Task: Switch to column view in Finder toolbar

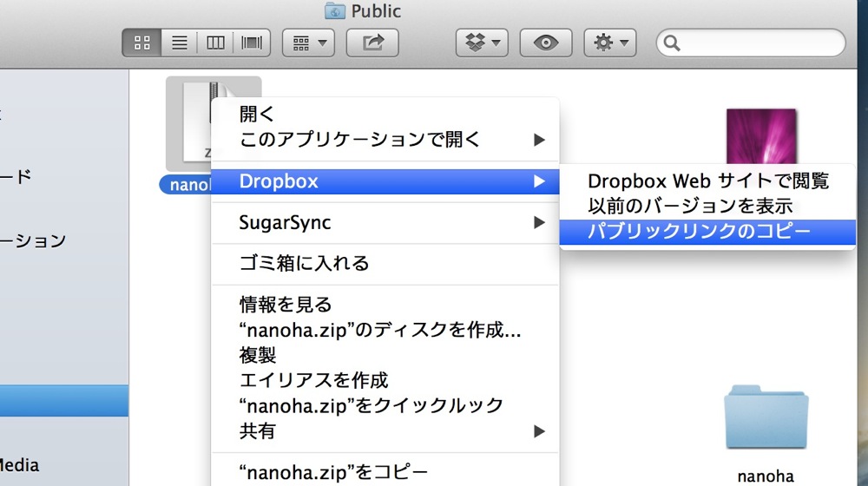Action: click(x=214, y=43)
